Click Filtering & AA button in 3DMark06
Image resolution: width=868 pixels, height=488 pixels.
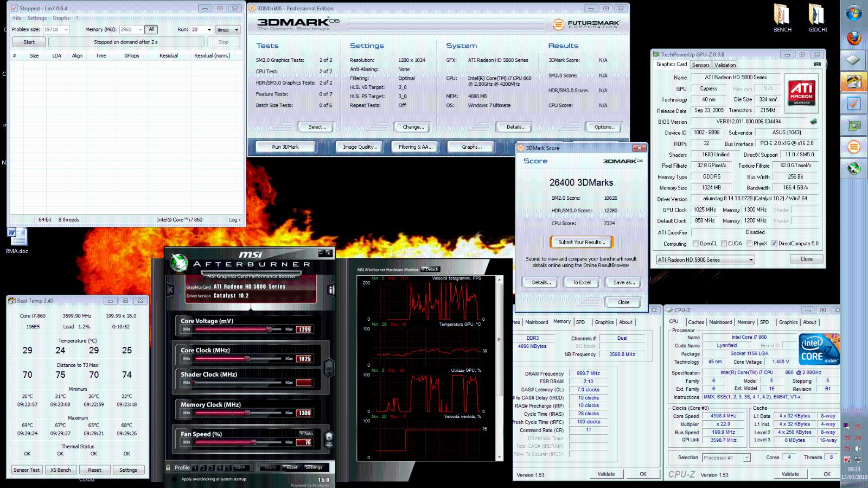tap(416, 147)
